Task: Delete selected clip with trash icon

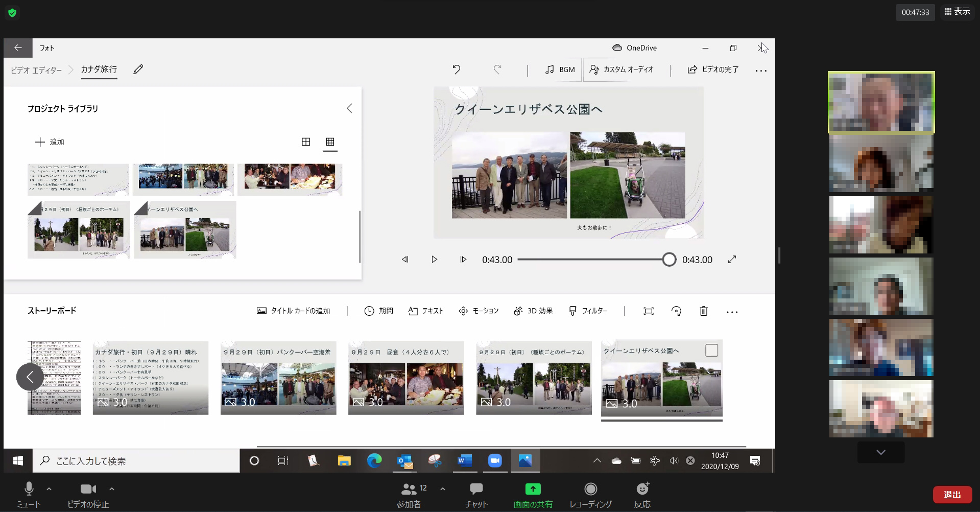Action: pyautogui.click(x=704, y=311)
